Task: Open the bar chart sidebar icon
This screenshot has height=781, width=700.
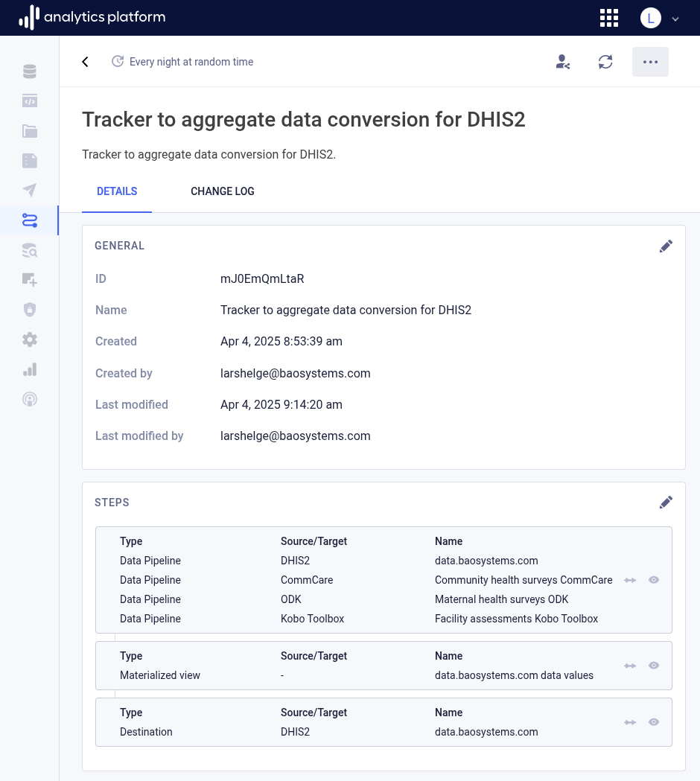Action: pyautogui.click(x=29, y=369)
